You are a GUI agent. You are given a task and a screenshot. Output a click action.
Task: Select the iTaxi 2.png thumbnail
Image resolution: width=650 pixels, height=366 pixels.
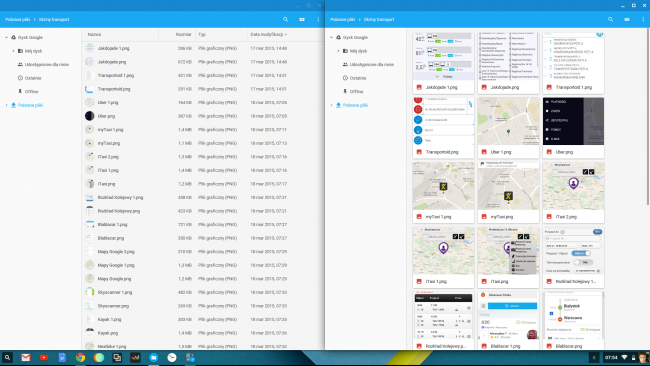click(573, 192)
